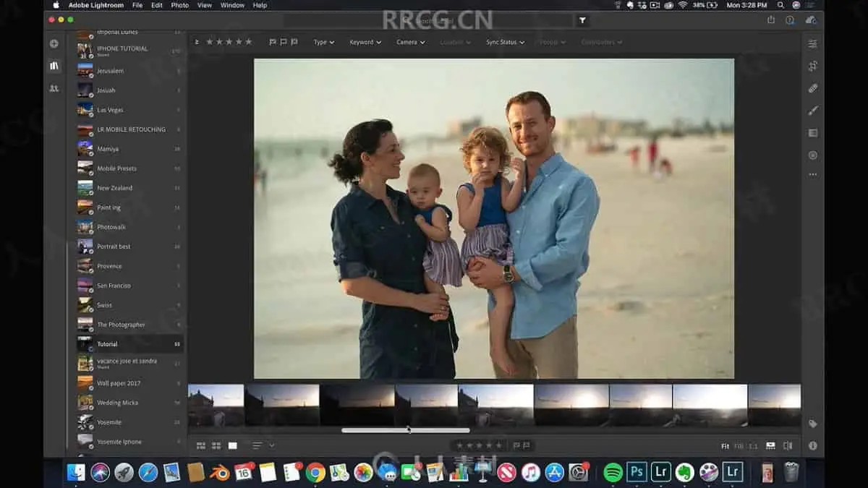This screenshot has width=868, height=488.
Task: Select the bright sun filmstrip thumbnail
Action: [x=710, y=405]
